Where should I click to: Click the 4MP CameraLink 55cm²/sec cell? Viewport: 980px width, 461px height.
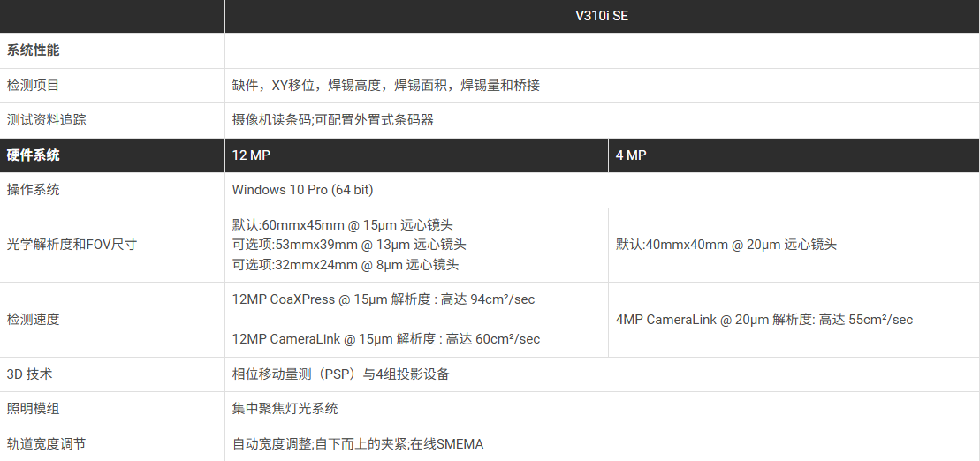coord(764,319)
